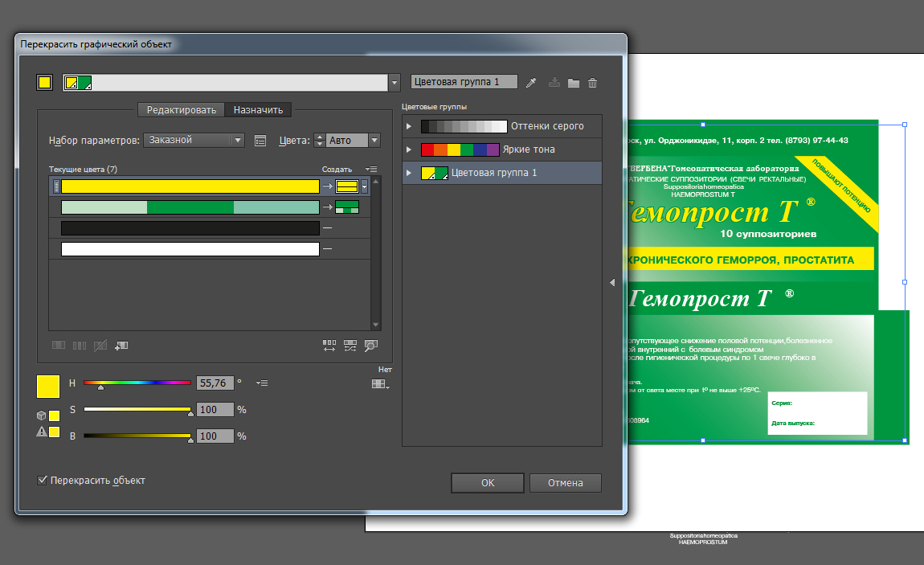Click the color list scrollbar down arrow
The image size is (924, 565).
pyautogui.click(x=375, y=325)
